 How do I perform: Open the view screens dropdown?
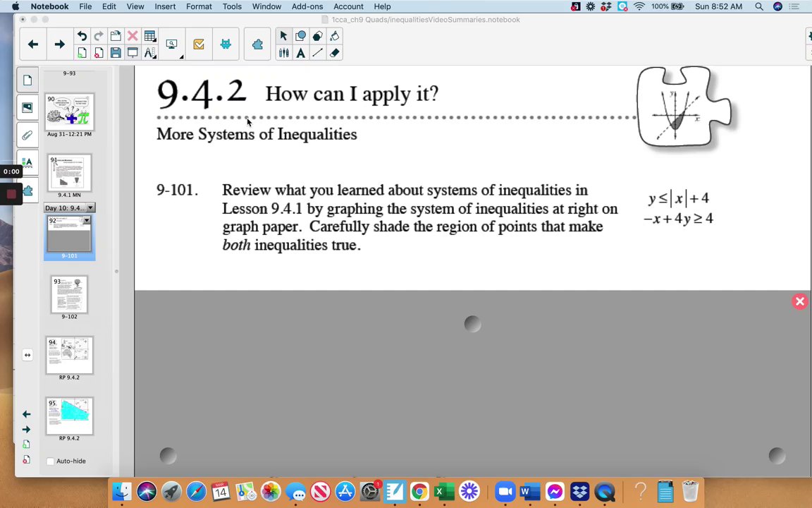[173, 44]
